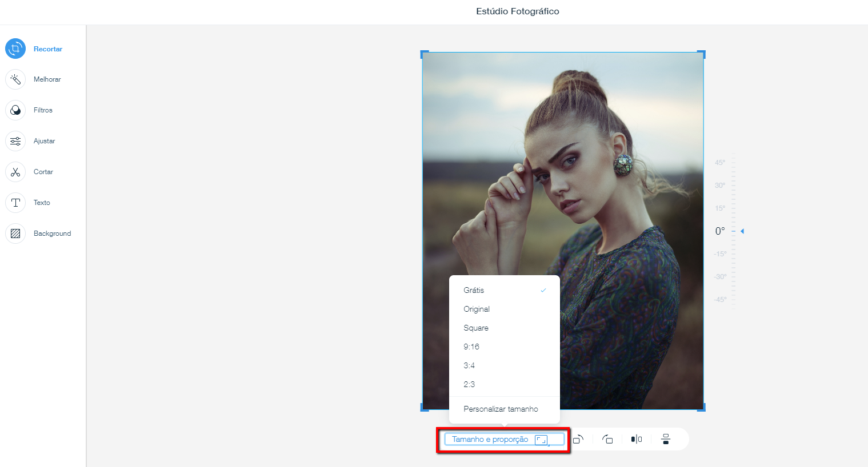This screenshot has height=467, width=868.
Task: Select the Cortar scissors icon
Action: pyautogui.click(x=15, y=172)
